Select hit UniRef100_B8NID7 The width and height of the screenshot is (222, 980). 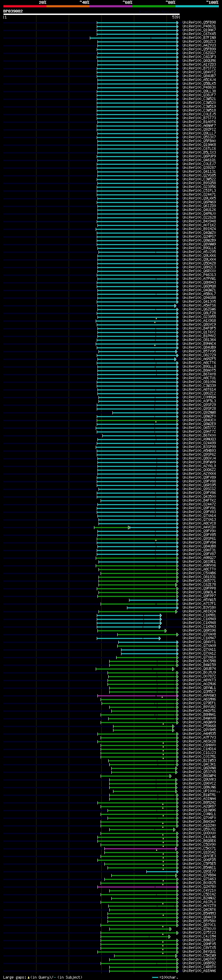pyautogui.click(x=199, y=940)
